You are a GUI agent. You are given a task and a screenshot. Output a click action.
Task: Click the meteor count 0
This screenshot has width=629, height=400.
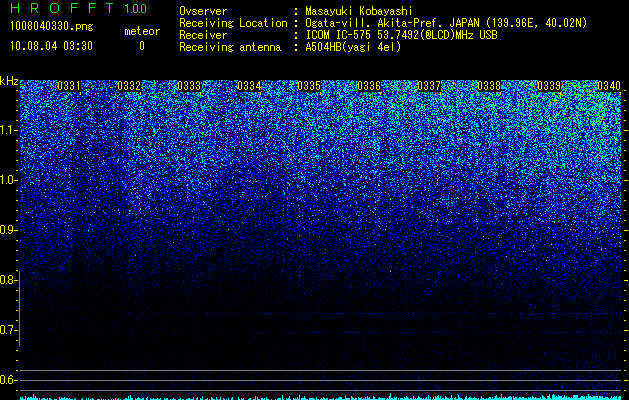142,46
